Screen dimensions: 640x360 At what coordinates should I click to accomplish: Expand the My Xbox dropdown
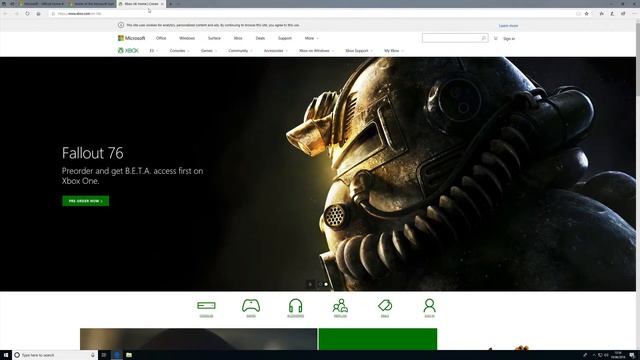point(394,51)
